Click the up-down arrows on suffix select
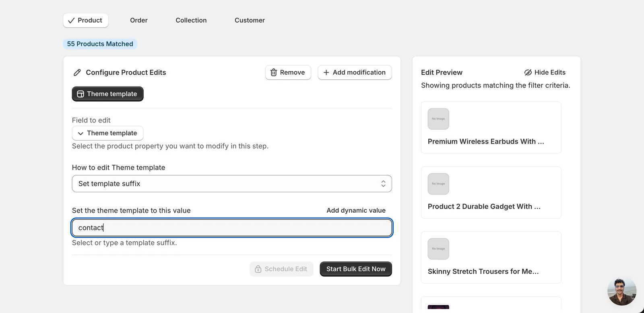This screenshot has height=313, width=644. pyautogui.click(x=383, y=184)
